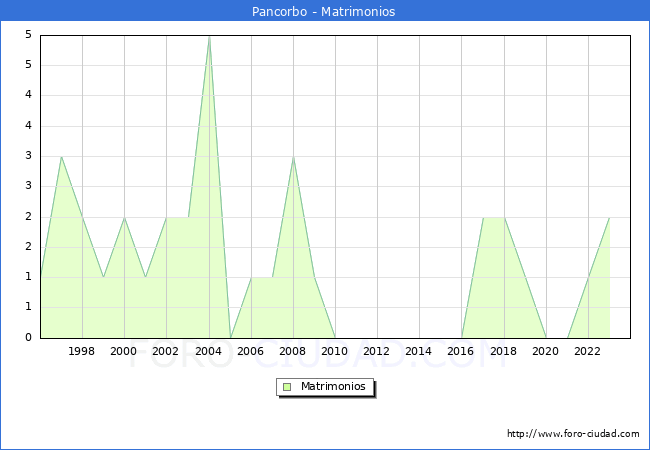The height and width of the screenshot is (450, 650).
Task: Select the 1998 x-axis label
Action: click(82, 351)
